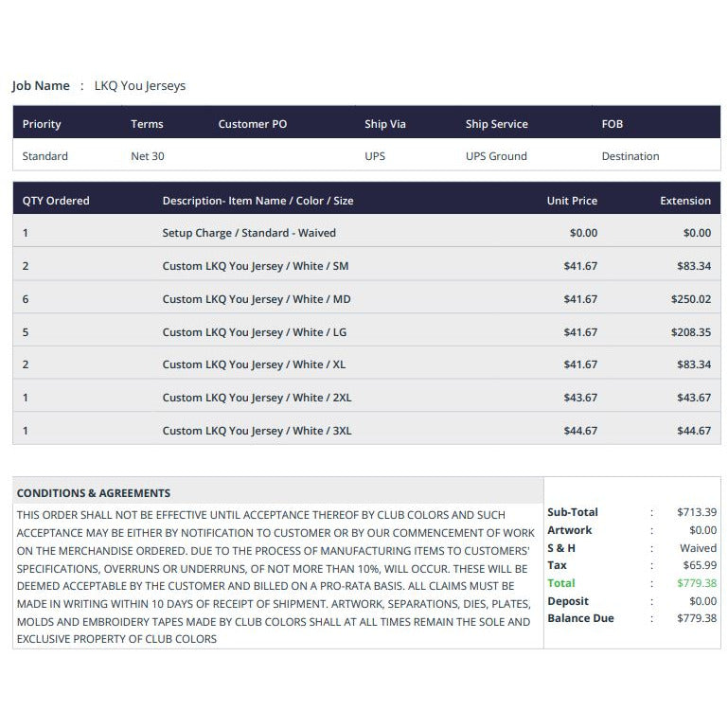The width and height of the screenshot is (728, 728).
Task: Click the Destination FOB value
Action: pyautogui.click(x=630, y=156)
